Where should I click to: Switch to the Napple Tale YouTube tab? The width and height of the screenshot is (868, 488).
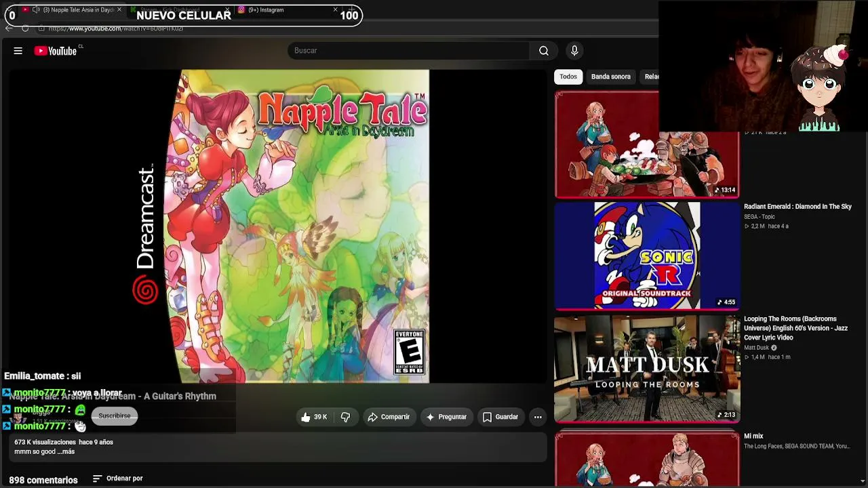71,9
